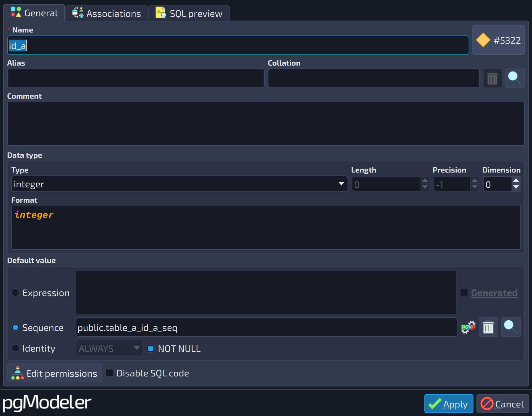Enable the Disable SQL code checkbox
Viewport: 532px width, 416px height.
(109, 373)
